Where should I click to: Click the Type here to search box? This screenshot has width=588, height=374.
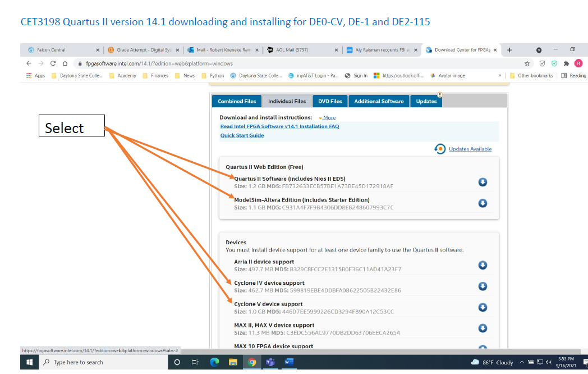click(103, 362)
